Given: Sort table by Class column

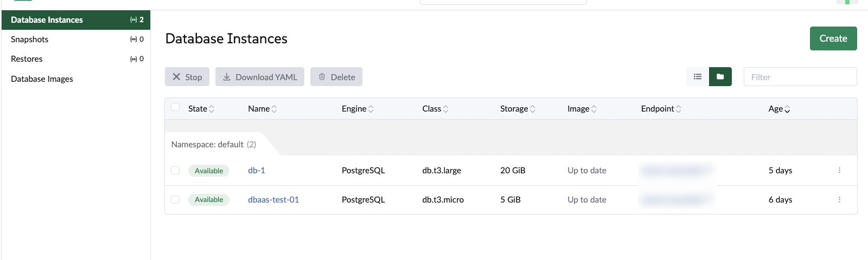Looking at the screenshot, I should pos(436,109).
